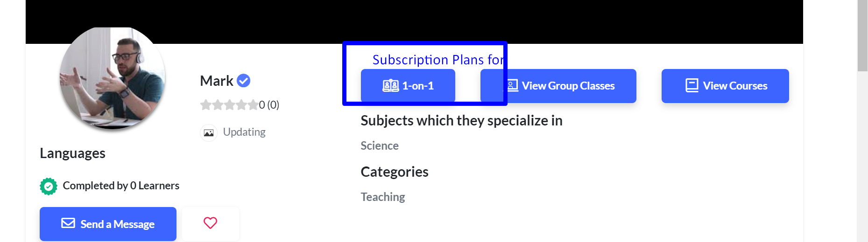The width and height of the screenshot is (868, 242).
Task: Click the View Group Classes screen icon
Action: (x=512, y=86)
